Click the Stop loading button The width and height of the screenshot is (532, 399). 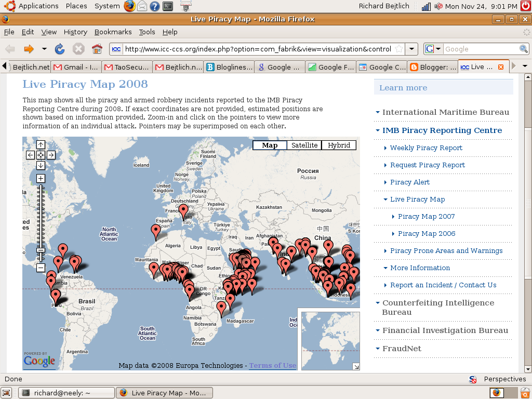[x=78, y=49]
